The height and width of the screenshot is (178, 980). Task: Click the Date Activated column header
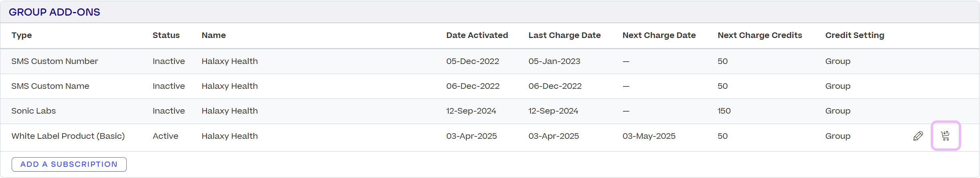pos(477,35)
